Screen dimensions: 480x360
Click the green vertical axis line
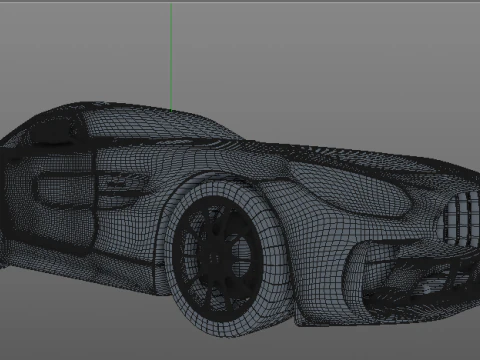pyautogui.click(x=171, y=57)
